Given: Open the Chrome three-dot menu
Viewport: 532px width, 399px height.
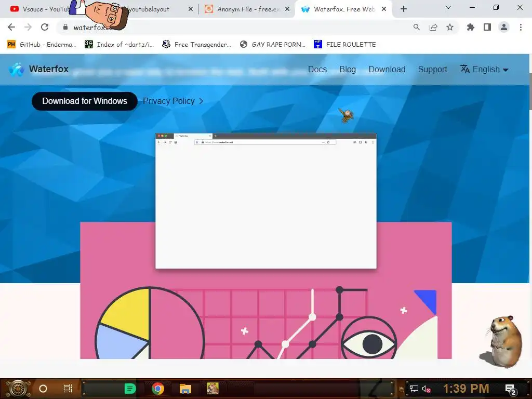Looking at the screenshot, I should (521, 27).
